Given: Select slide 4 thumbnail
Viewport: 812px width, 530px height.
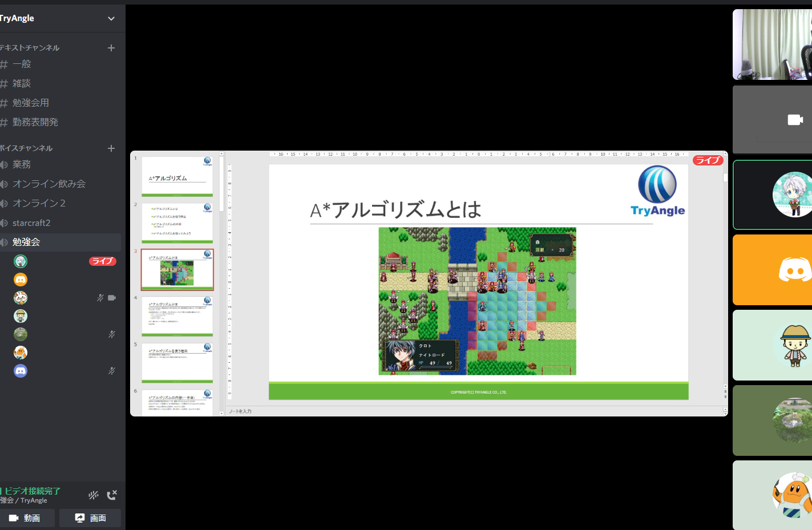Looking at the screenshot, I should pos(177,317).
